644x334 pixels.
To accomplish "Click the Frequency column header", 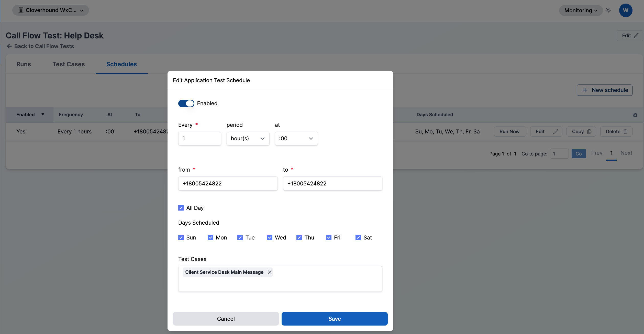I will click(x=71, y=114).
